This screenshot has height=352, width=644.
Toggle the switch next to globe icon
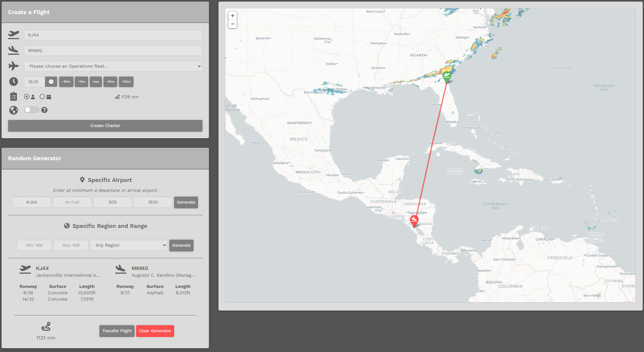click(x=32, y=110)
